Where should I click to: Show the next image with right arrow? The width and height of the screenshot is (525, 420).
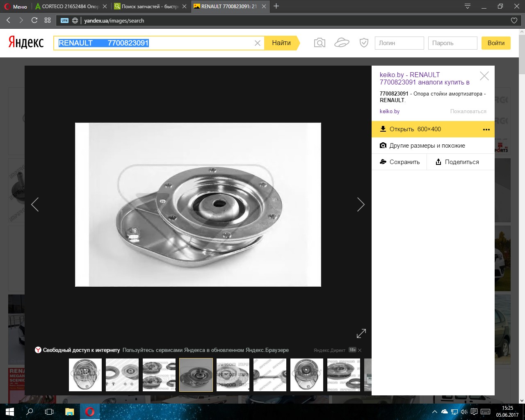pyautogui.click(x=361, y=204)
